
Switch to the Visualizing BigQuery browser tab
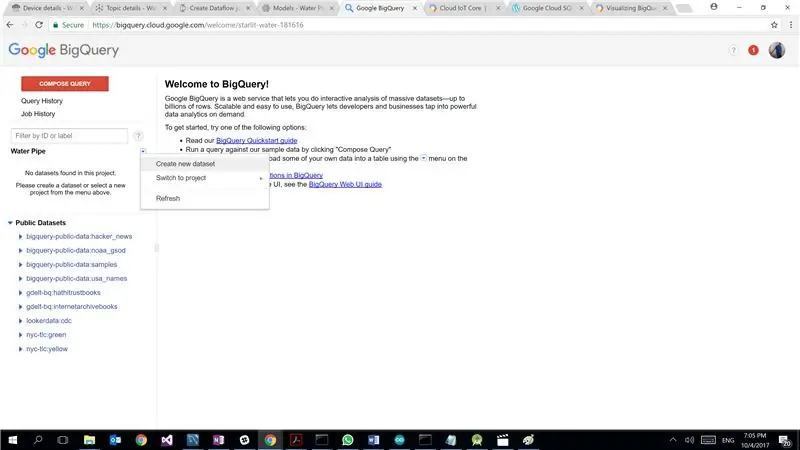coord(631,8)
